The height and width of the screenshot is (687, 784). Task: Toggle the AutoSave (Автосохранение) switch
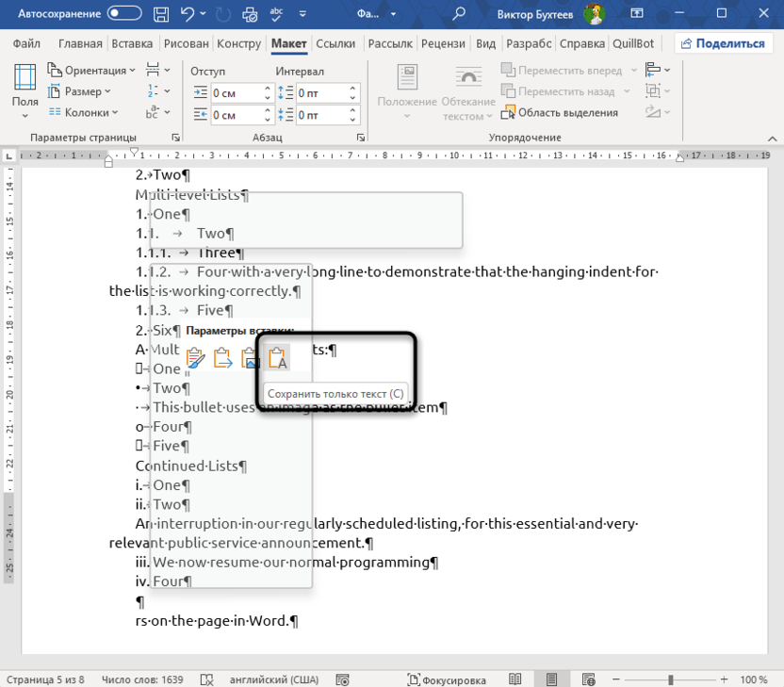(125, 14)
